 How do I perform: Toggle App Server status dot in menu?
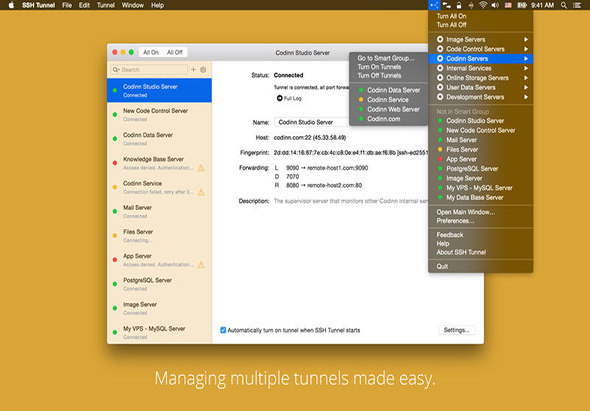[440, 159]
